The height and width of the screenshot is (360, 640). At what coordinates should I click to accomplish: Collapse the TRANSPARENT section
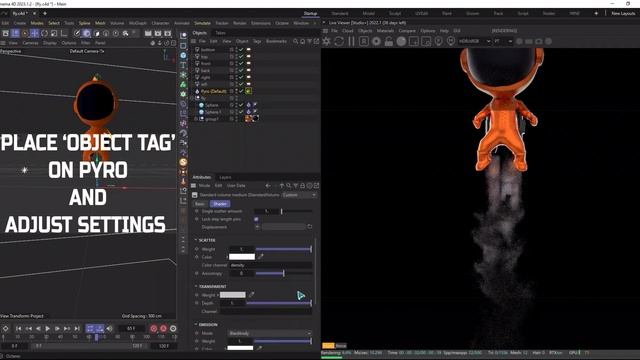[196, 287]
